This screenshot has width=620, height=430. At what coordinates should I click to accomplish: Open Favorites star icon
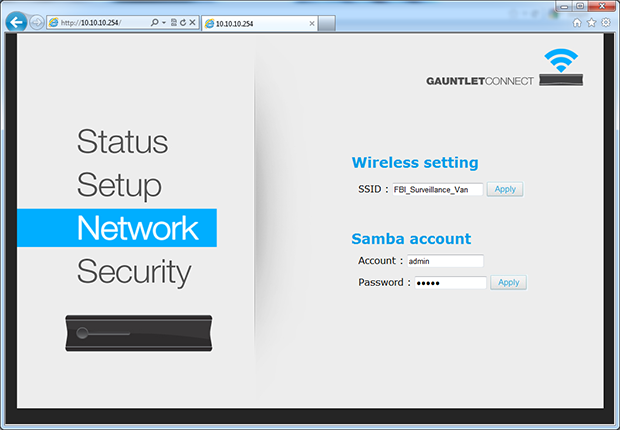pos(591,22)
